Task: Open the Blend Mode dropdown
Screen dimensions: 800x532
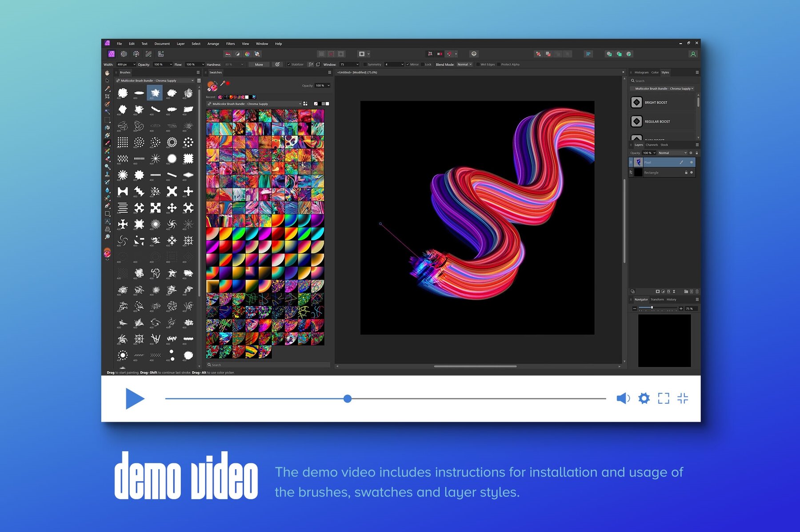Action: (464, 64)
